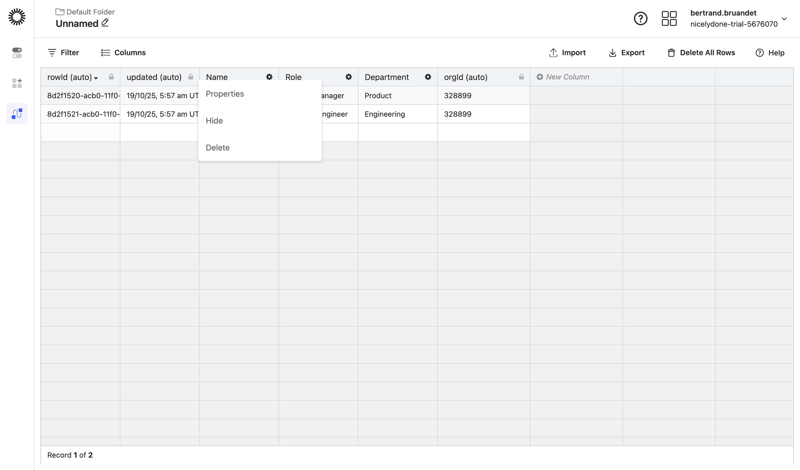Click the pencil icon beside Unnamed
This screenshot has height=470, width=800.
(x=105, y=23)
